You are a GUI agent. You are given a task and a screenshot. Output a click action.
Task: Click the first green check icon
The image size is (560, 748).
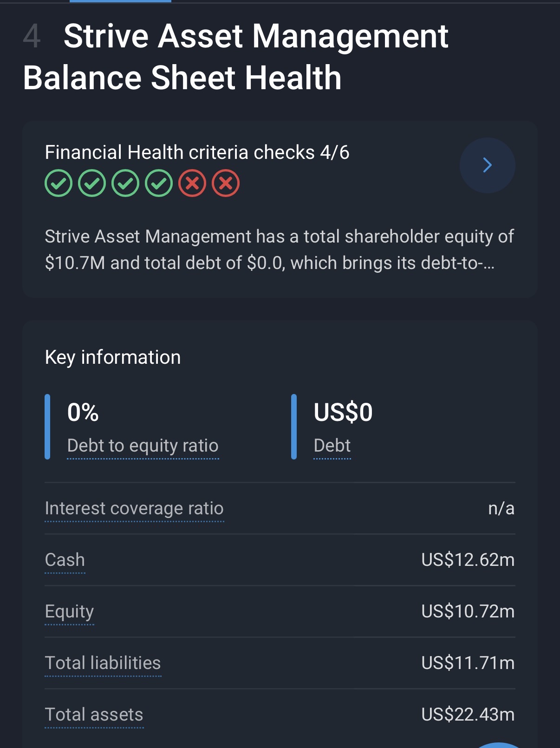pos(59,184)
